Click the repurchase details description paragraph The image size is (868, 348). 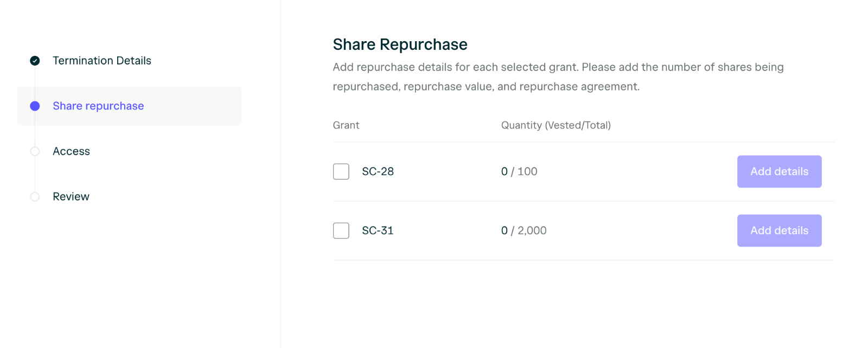tap(558, 77)
